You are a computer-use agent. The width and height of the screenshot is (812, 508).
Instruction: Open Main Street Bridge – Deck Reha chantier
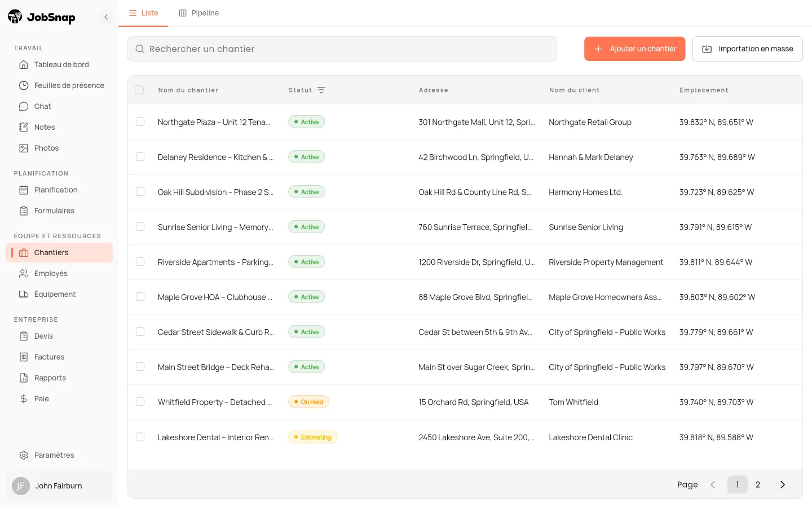tap(216, 367)
